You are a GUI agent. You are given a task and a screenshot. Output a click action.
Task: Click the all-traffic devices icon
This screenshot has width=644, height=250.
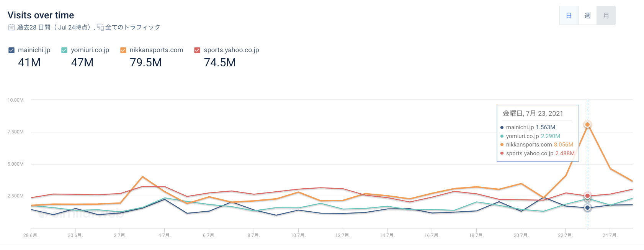tap(100, 27)
